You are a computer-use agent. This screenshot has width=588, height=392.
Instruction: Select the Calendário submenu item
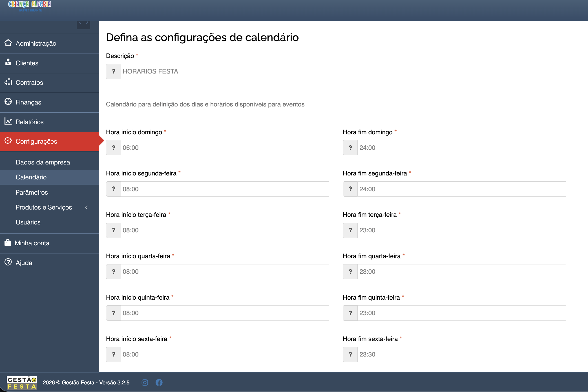click(x=50, y=177)
